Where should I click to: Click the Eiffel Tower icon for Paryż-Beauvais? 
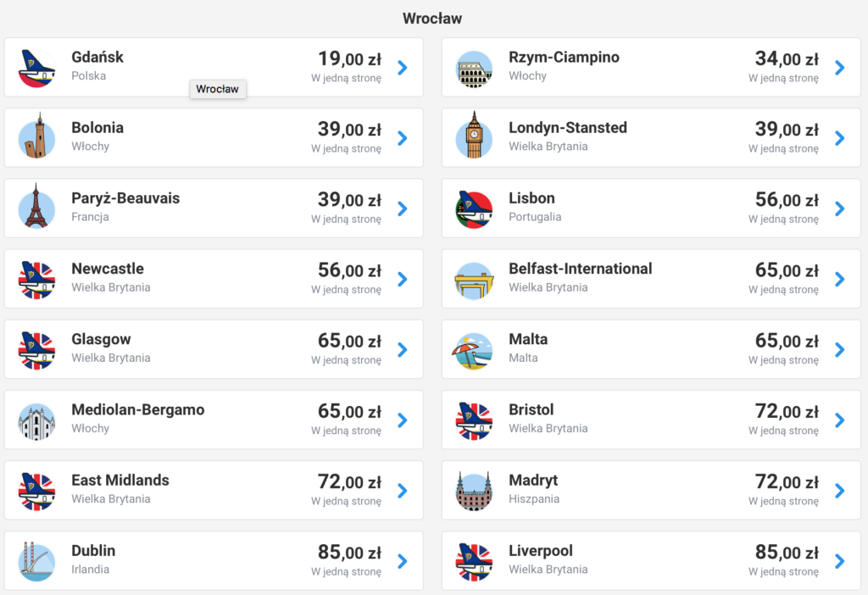pyautogui.click(x=36, y=209)
